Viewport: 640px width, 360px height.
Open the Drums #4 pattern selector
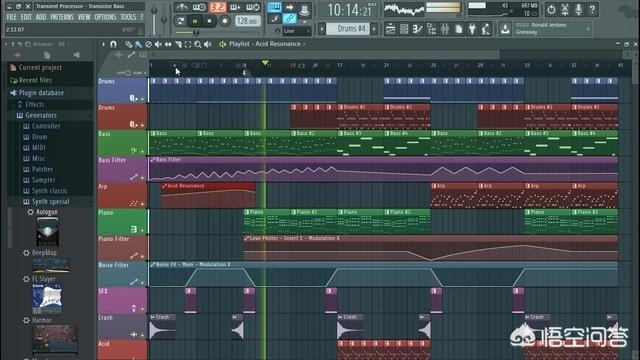coord(348,29)
